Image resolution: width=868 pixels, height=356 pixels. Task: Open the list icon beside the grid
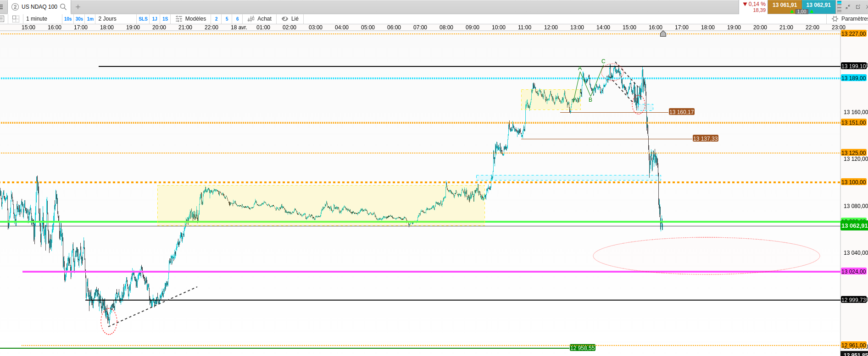(2, 19)
